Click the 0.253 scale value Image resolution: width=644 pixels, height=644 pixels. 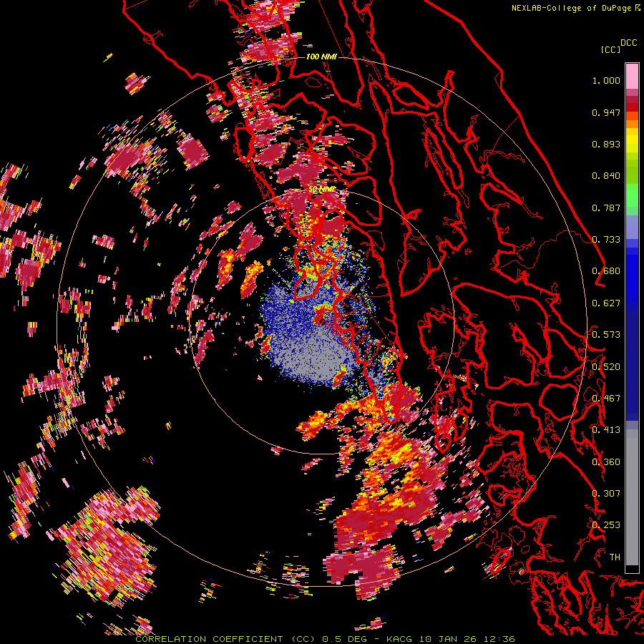click(x=606, y=525)
